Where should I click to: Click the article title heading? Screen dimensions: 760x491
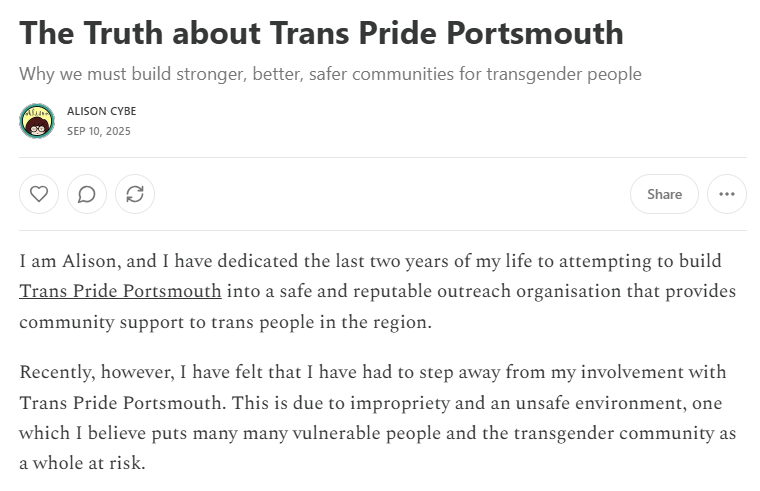coord(321,33)
